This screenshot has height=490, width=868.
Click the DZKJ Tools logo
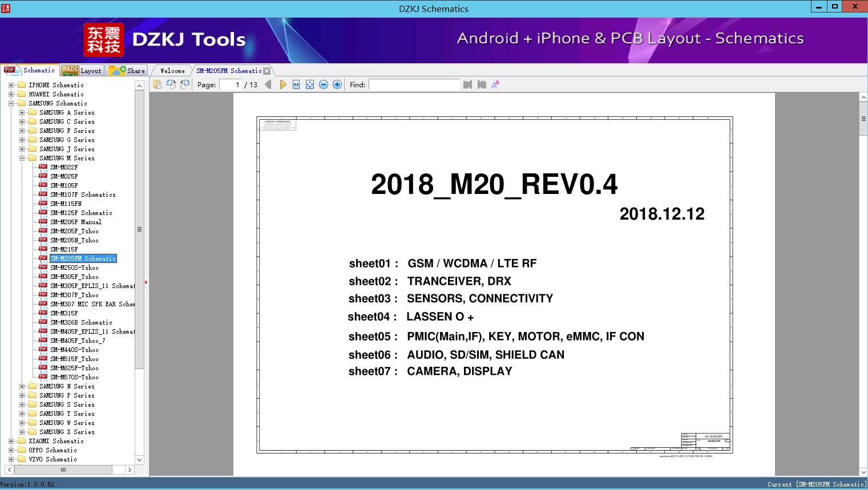(x=165, y=39)
